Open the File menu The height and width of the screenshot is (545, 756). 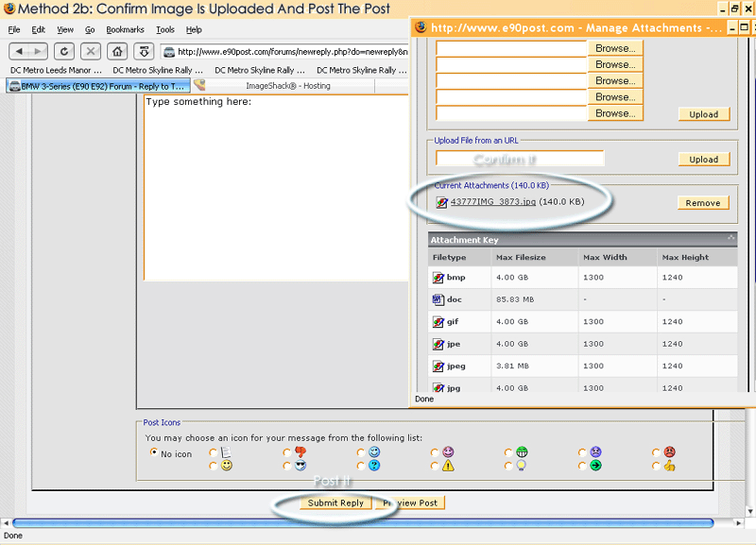14,30
